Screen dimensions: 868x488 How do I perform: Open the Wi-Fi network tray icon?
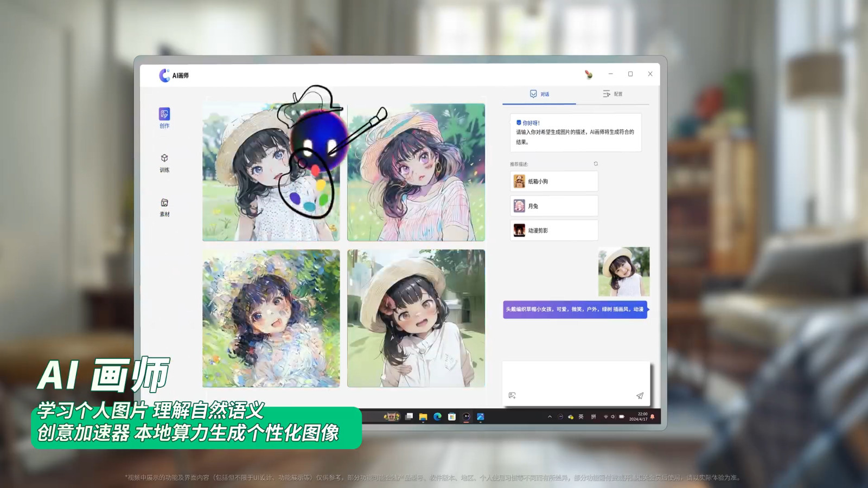coord(605,416)
